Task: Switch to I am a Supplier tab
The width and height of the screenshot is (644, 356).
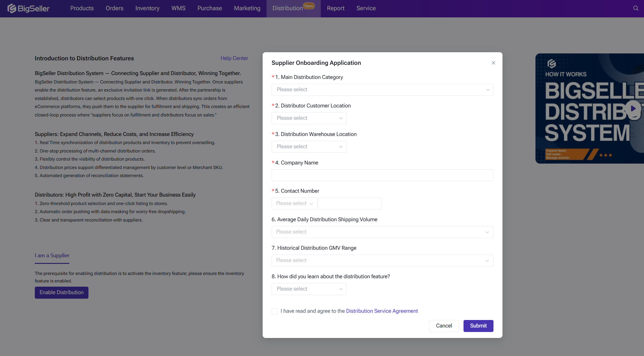Action: tap(52, 255)
